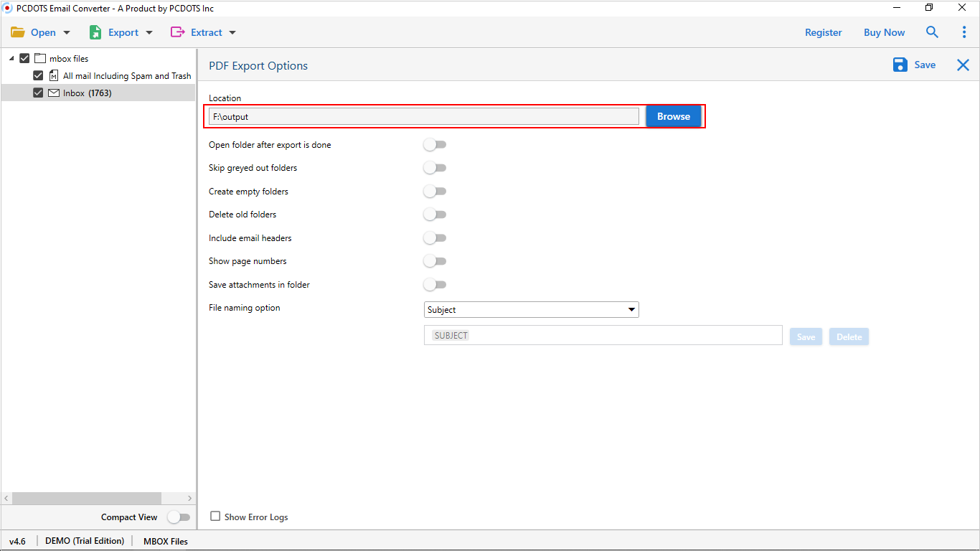Click the Buy Now link

tap(885, 32)
